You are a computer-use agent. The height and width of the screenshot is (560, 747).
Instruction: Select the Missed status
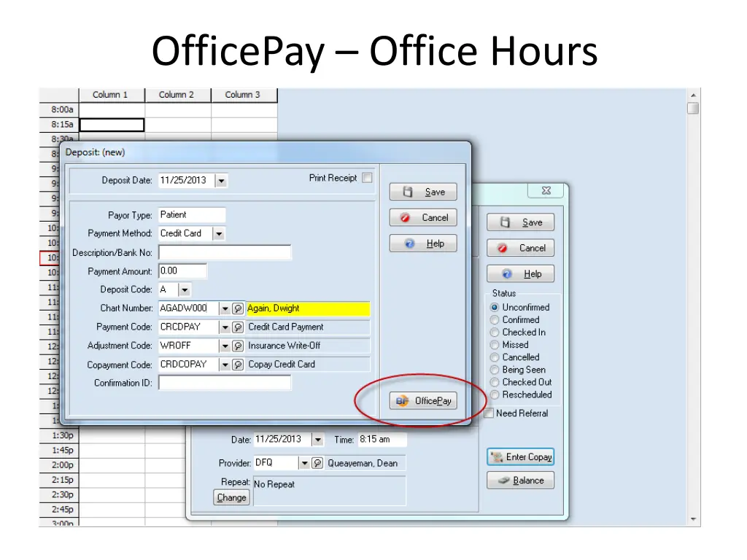pos(495,345)
